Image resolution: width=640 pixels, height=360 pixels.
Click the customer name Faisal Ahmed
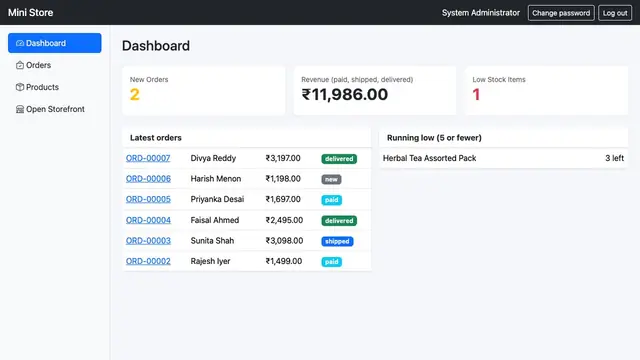pos(215,220)
